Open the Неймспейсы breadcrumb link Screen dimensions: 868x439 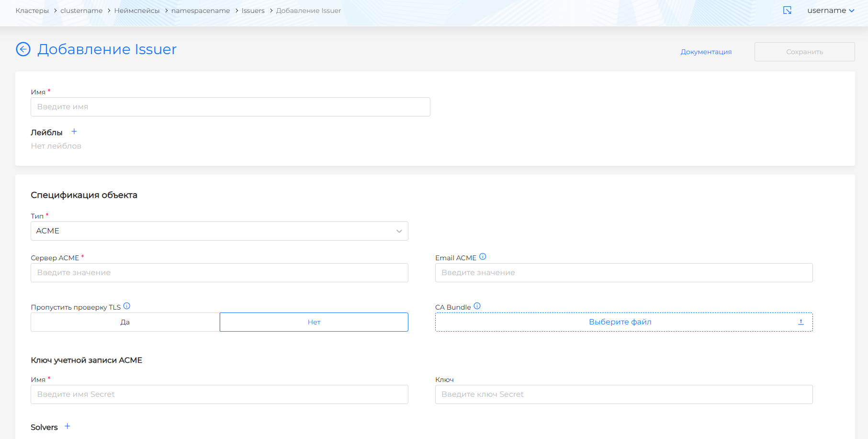pos(137,11)
